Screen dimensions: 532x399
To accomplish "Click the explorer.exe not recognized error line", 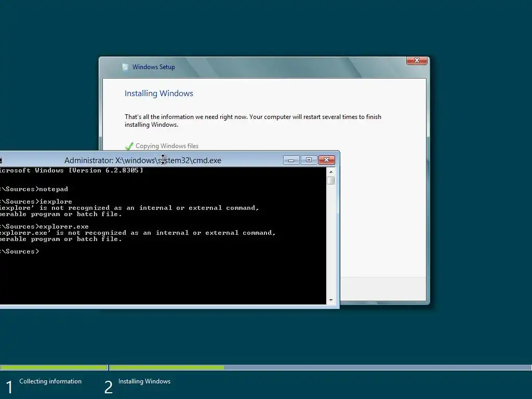I will coord(138,233).
